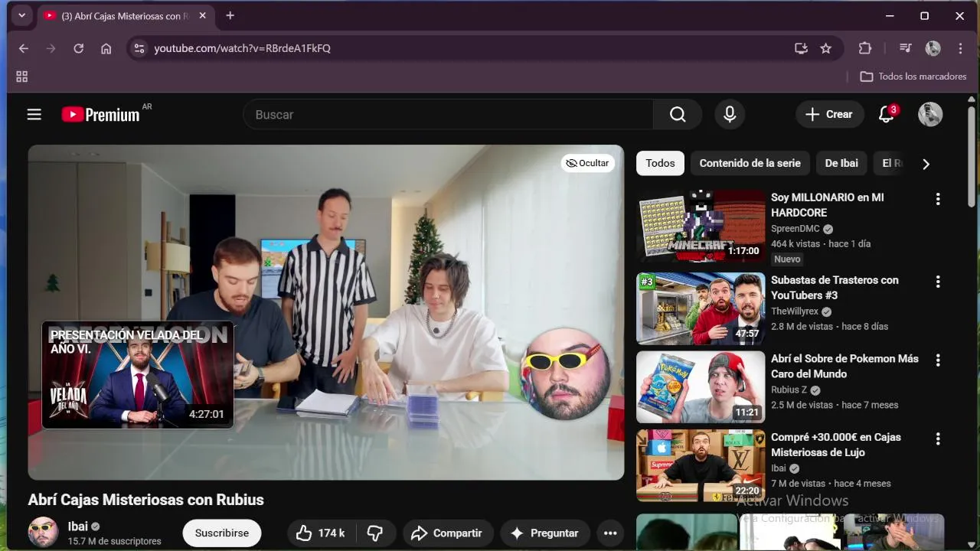Open Ibai channel avatar below video
The height and width of the screenshot is (551, 980).
point(43,532)
